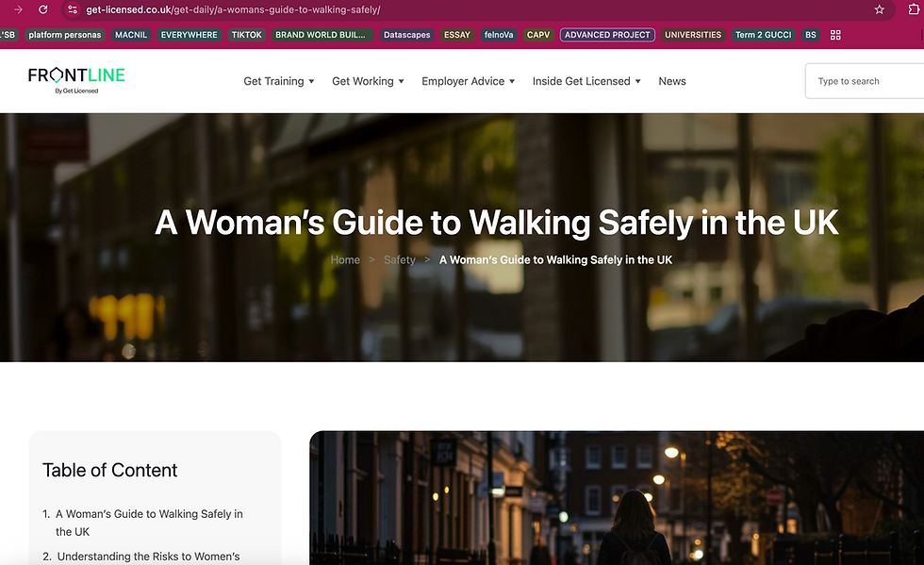
Task: Click the current-page breadcrumb article title
Action: [x=555, y=259]
